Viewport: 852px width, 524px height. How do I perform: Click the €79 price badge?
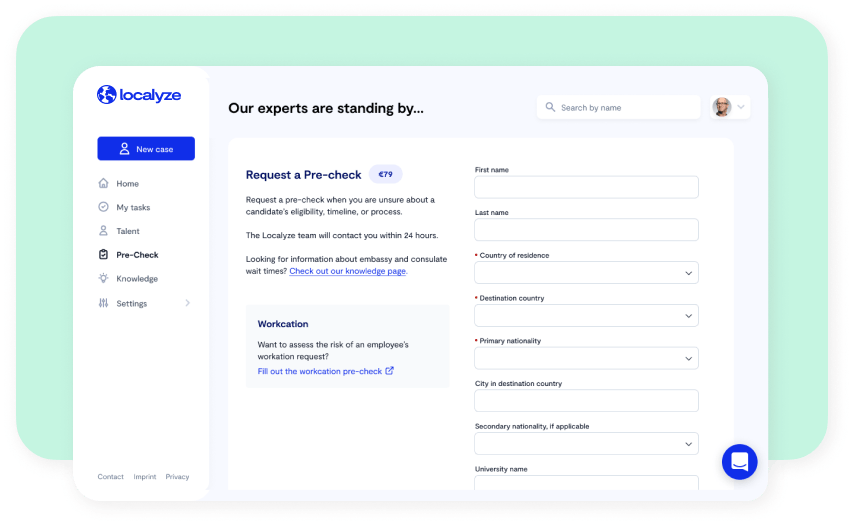point(385,174)
